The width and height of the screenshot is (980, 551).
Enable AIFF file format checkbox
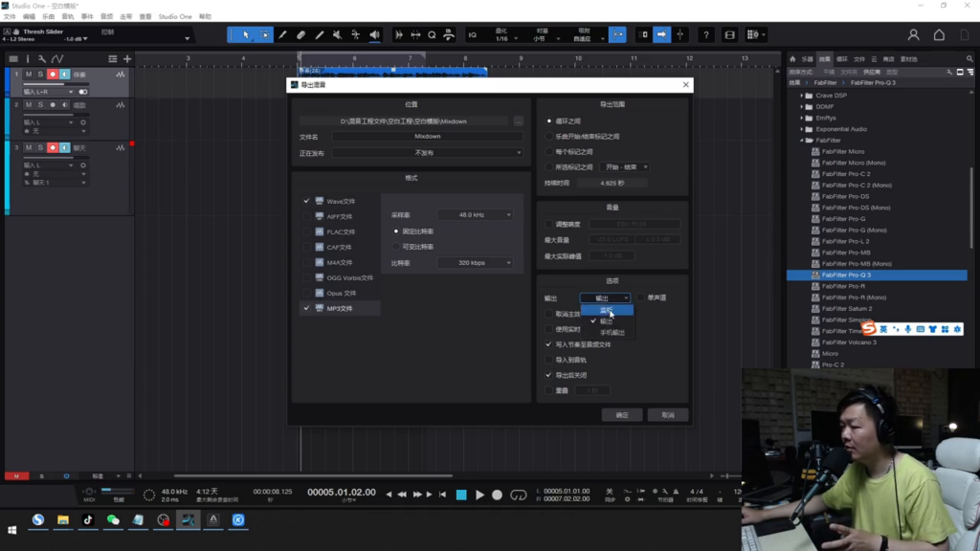[306, 216]
